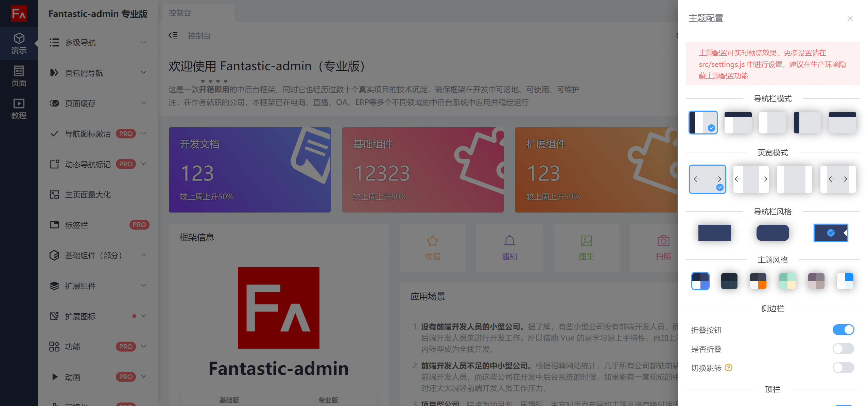Expand the 功能 submenu chevron

click(143, 346)
